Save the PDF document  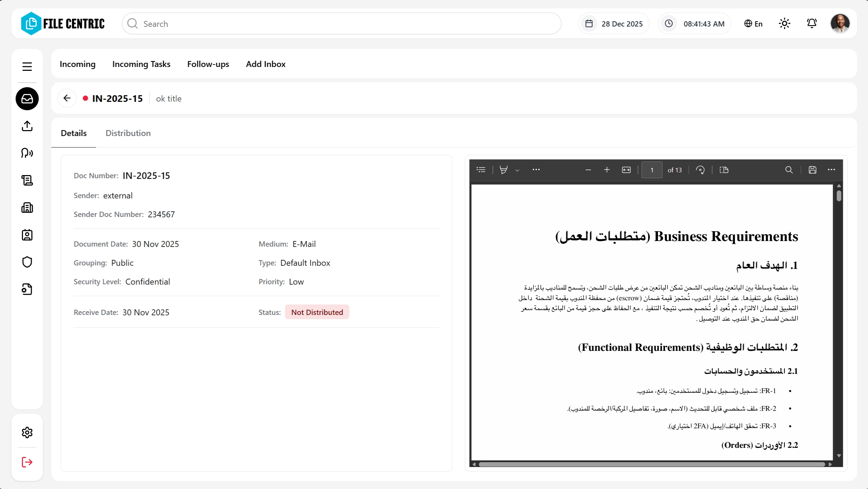click(813, 170)
